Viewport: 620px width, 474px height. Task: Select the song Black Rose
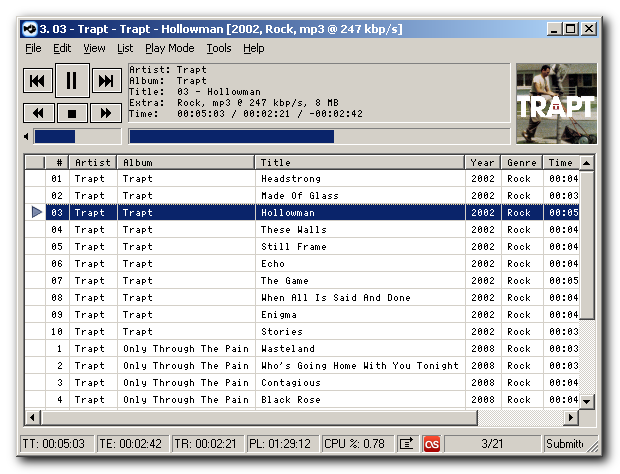point(302,400)
